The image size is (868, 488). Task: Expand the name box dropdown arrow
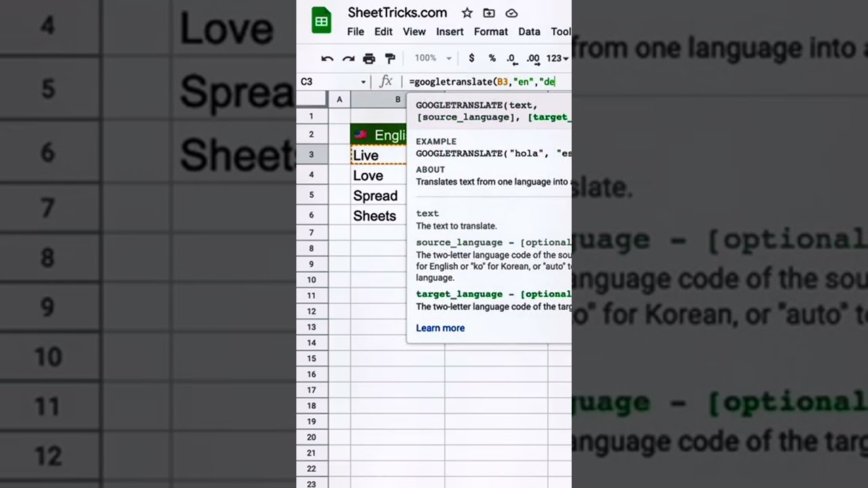[363, 82]
